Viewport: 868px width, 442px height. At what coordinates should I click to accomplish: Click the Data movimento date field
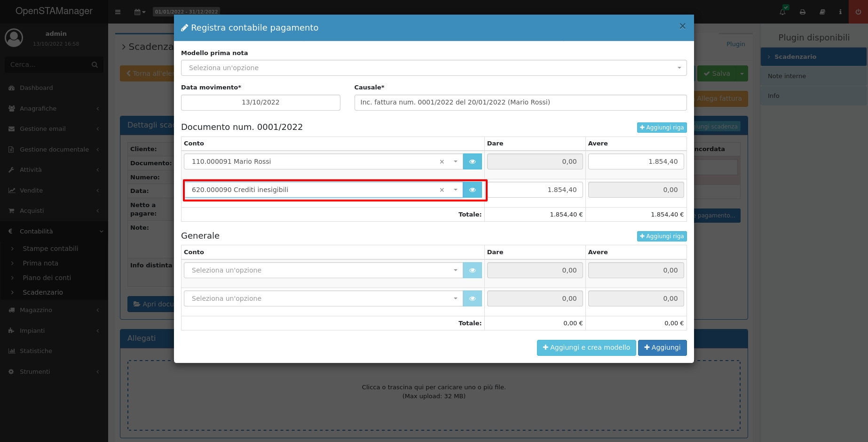pos(260,102)
